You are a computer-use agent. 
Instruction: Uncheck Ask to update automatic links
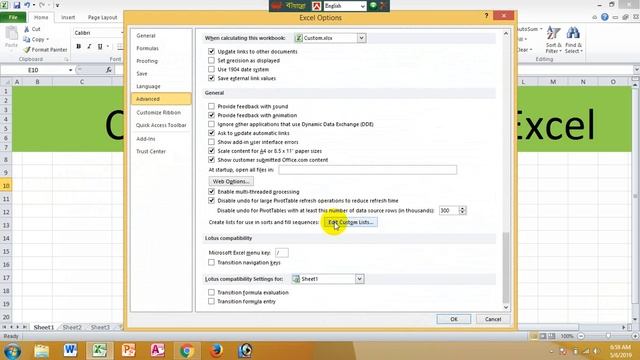(211, 133)
